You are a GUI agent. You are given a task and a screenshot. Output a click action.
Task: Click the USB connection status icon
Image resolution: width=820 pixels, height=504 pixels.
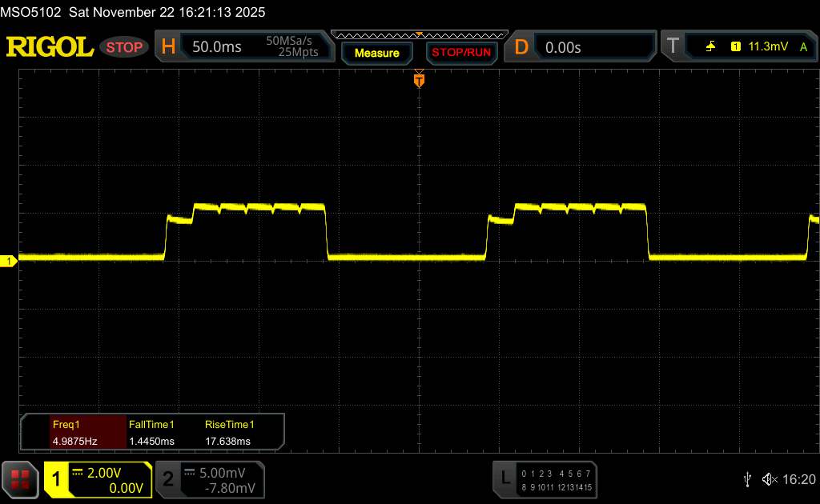point(747,479)
